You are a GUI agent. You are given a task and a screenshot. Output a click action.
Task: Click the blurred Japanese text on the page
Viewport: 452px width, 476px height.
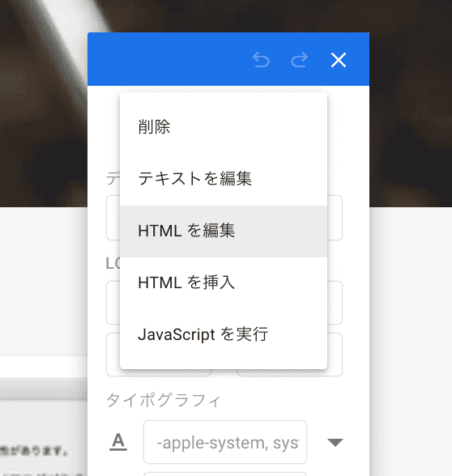33,451
